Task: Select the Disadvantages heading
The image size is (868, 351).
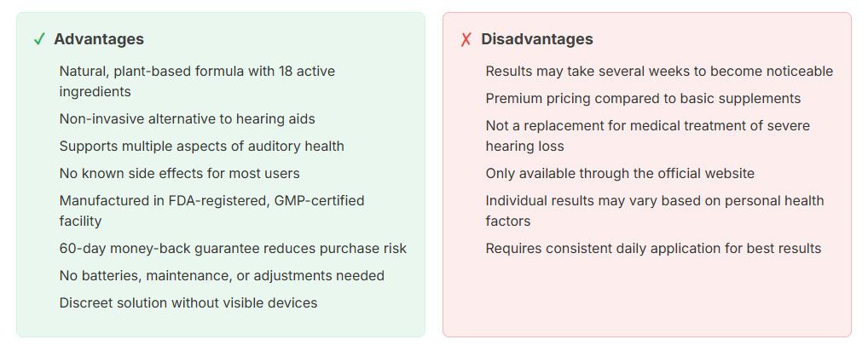Action: 536,39
